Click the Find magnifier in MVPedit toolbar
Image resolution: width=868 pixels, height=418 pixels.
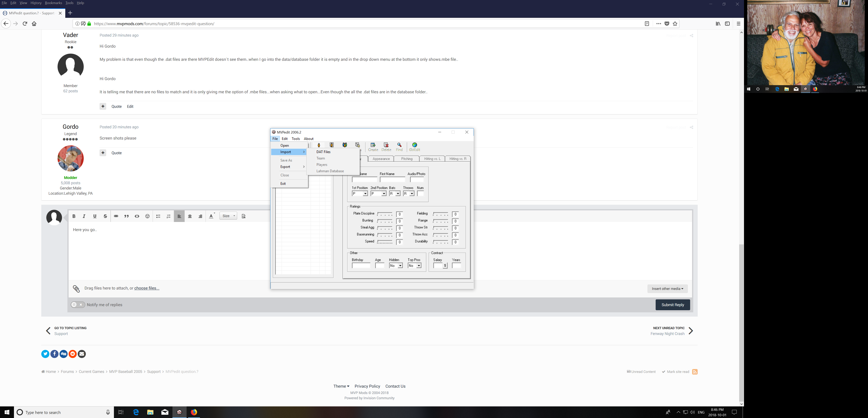click(x=399, y=147)
